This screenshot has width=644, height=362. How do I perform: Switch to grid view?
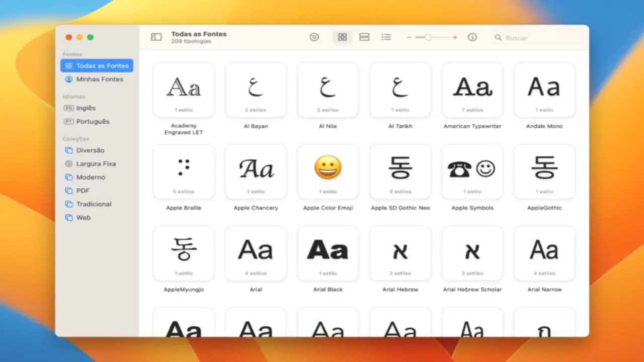coord(343,37)
